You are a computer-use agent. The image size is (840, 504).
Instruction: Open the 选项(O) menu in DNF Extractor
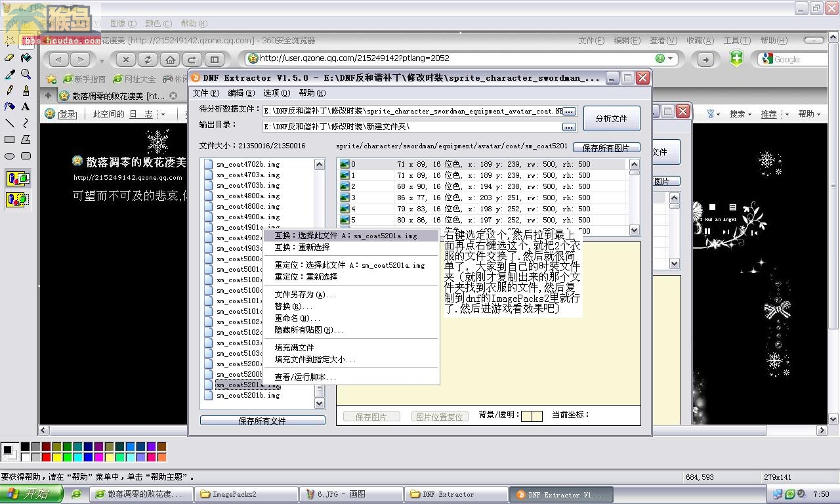(x=276, y=93)
